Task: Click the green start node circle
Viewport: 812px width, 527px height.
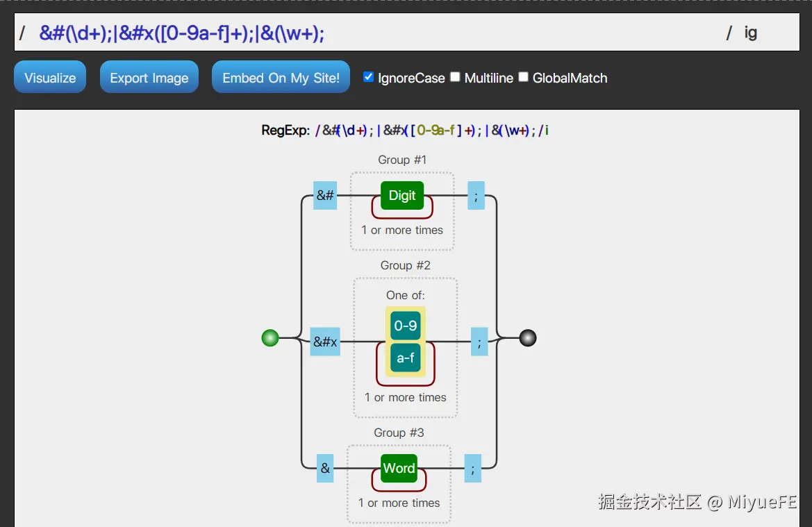Action: [x=270, y=338]
